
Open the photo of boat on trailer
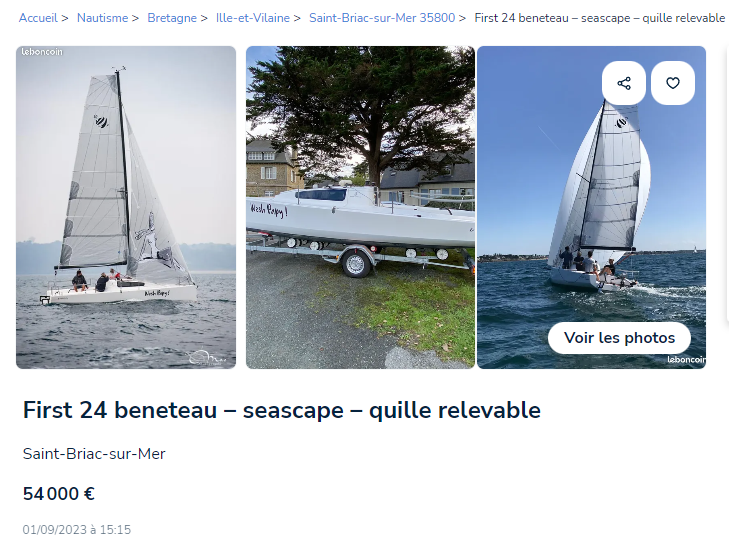click(360, 207)
